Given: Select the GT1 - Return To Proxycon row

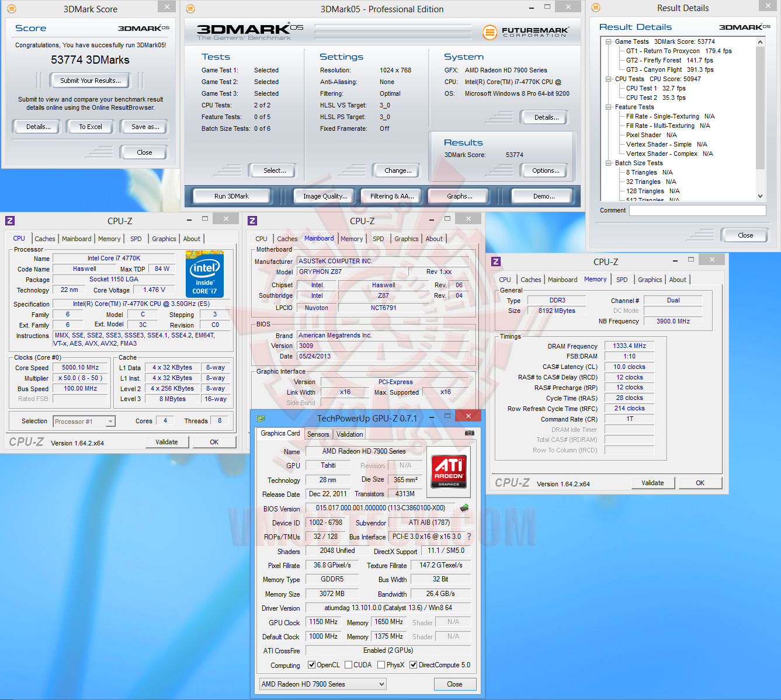Looking at the screenshot, I should click(x=679, y=51).
